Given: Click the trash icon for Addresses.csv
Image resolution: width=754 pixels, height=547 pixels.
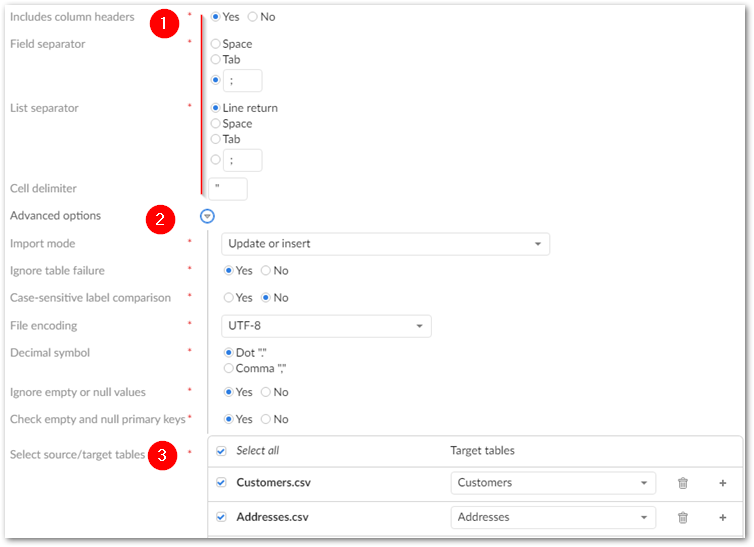Looking at the screenshot, I should point(683,517).
